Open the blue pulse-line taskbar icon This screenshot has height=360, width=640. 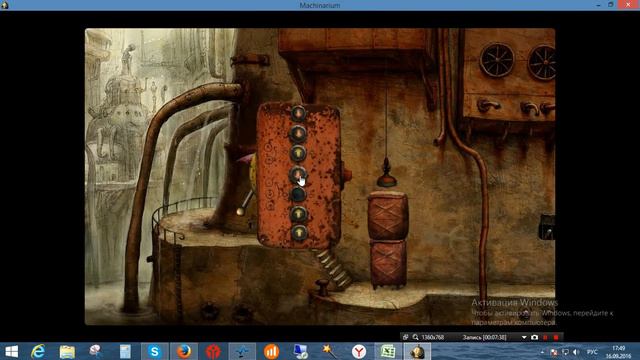(x=242, y=351)
